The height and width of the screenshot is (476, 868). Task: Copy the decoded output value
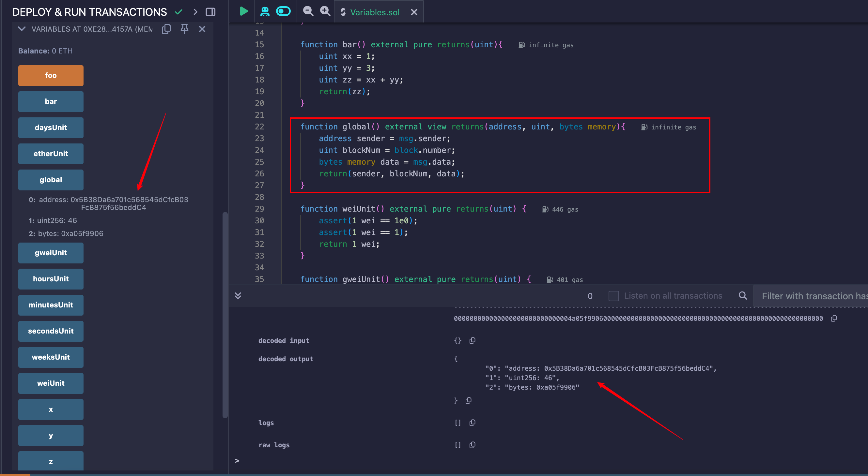point(468,401)
